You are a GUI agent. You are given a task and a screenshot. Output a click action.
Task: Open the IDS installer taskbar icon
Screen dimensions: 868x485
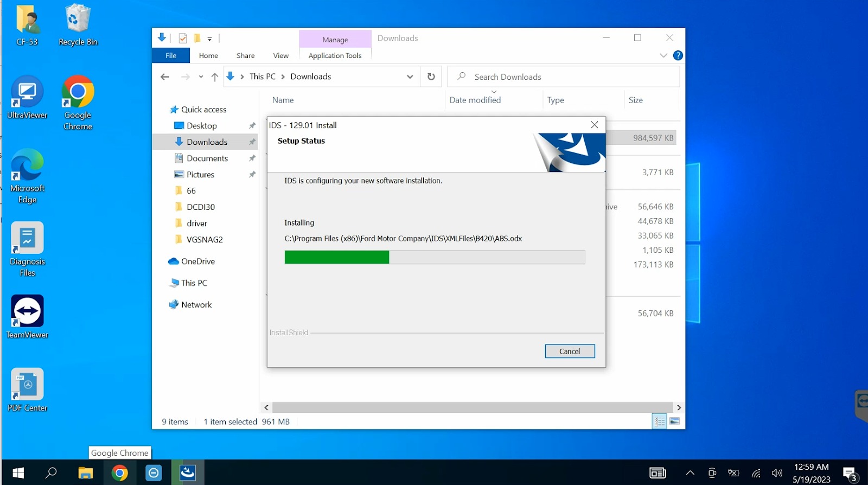pos(188,473)
